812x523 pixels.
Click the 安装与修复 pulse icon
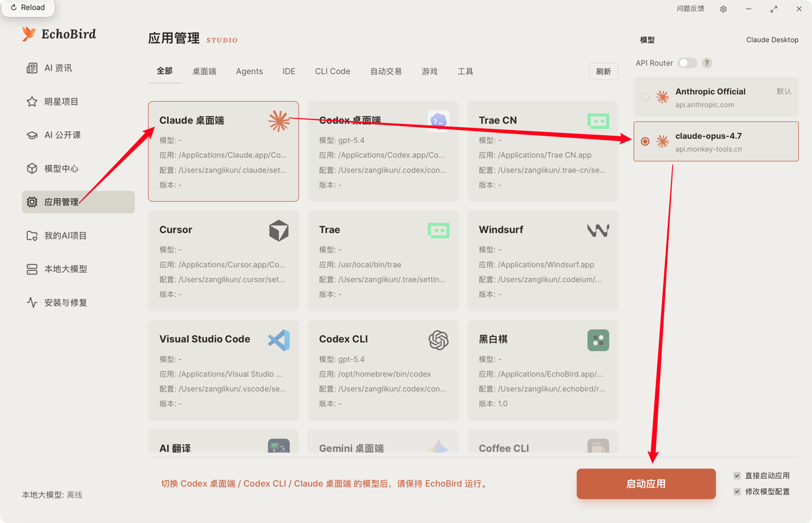pos(32,302)
